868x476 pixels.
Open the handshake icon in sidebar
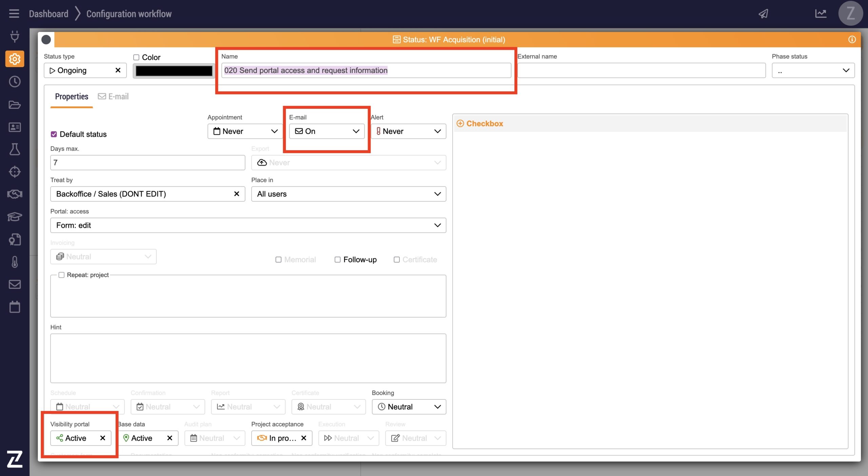point(15,194)
